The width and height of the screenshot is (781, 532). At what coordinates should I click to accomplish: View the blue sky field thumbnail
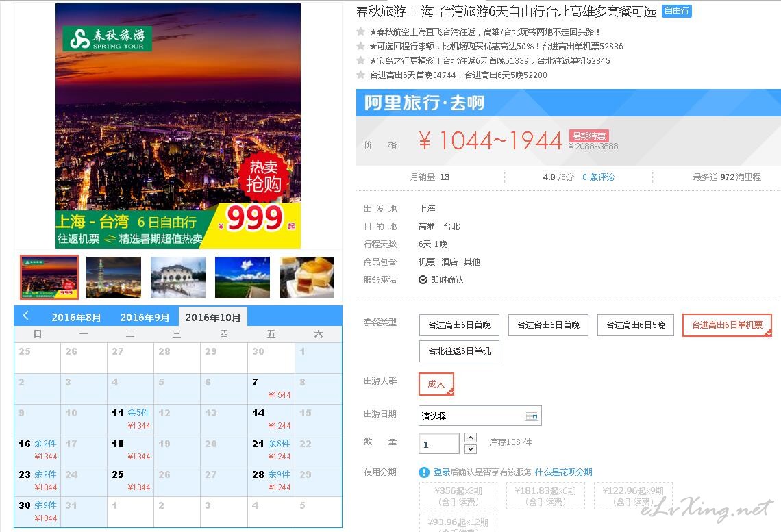tap(243, 277)
